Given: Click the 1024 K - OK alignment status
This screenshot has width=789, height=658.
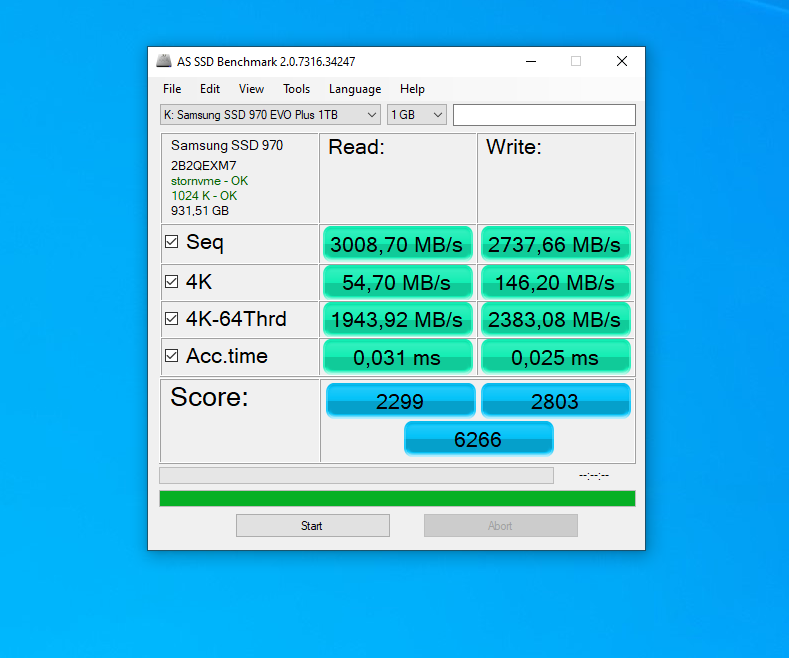Looking at the screenshot, I should click(204, 196).
